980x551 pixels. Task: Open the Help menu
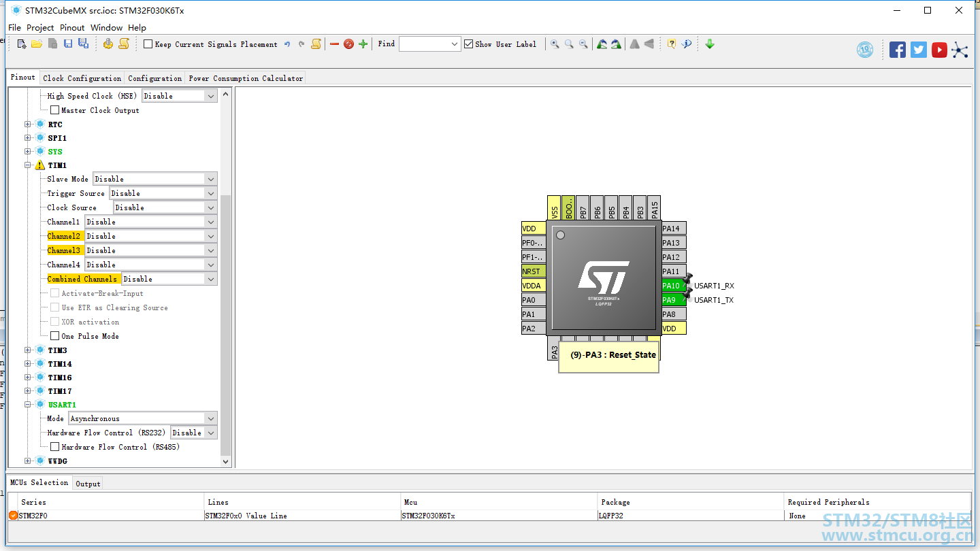point(137,28)
